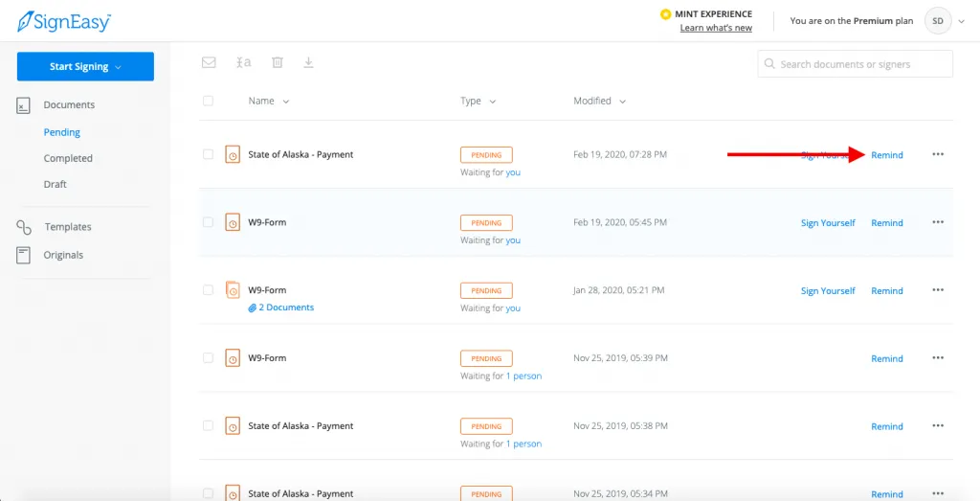Viewport: 980px width, 501px height.
Task: Open the Type column filter dropdown
Action: (493, 102)
